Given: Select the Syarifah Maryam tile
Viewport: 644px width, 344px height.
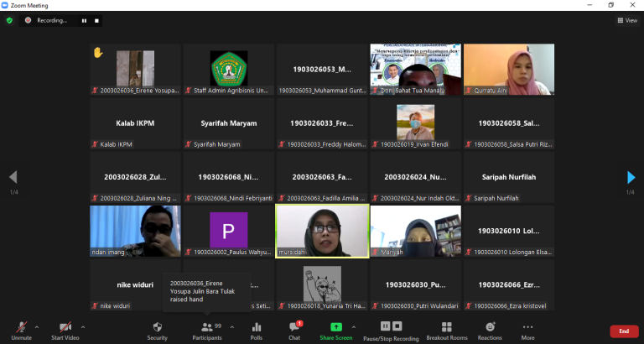Looking at the screenshot, I should pos(229,123).
